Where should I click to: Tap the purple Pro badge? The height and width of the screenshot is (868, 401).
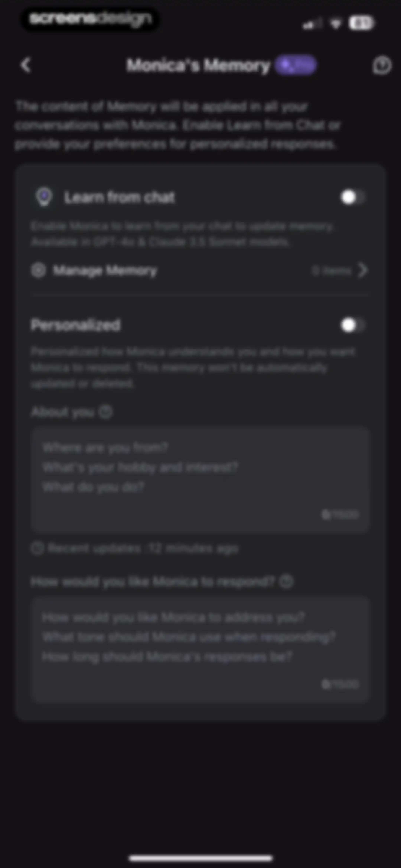pos(295,65)
